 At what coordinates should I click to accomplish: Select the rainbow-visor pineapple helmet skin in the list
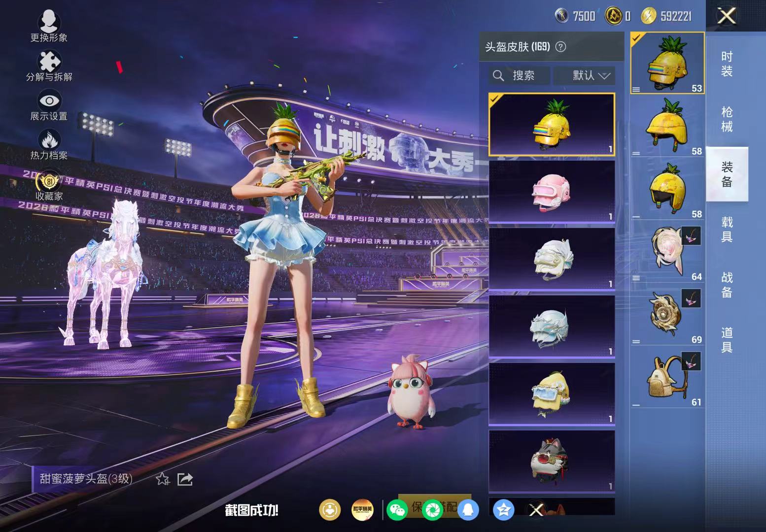[552, 124]
